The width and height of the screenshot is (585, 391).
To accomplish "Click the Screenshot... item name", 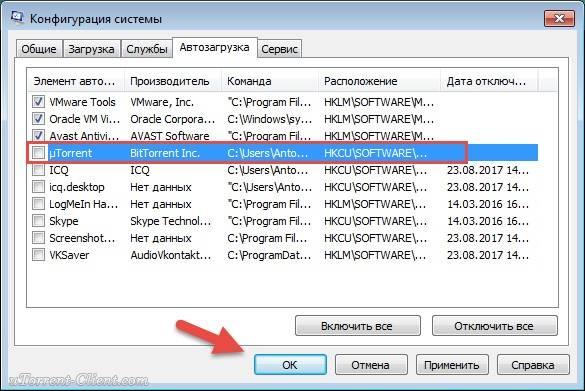I will 82,238.
